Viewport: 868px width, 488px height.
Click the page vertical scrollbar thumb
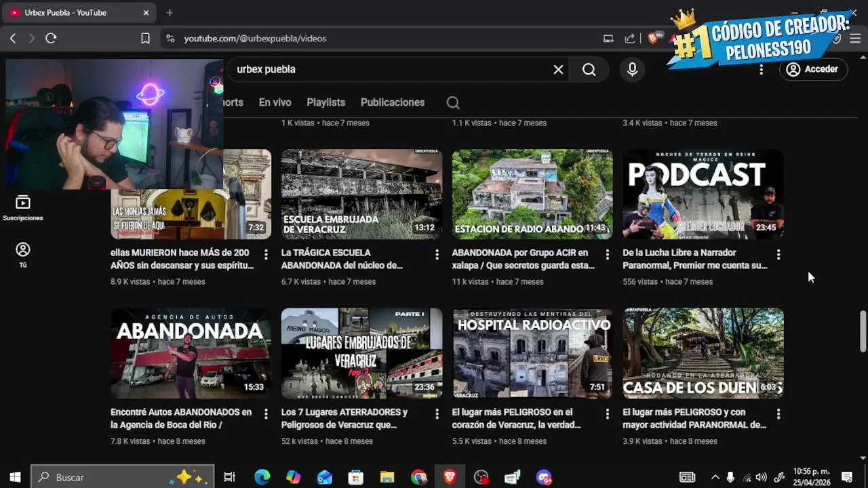coord(863,331)
